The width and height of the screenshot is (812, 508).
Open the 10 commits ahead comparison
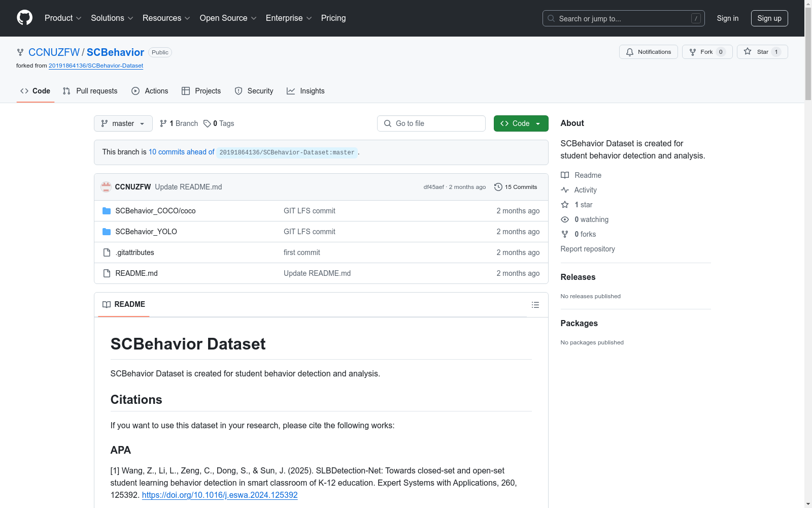coord(181,152)
